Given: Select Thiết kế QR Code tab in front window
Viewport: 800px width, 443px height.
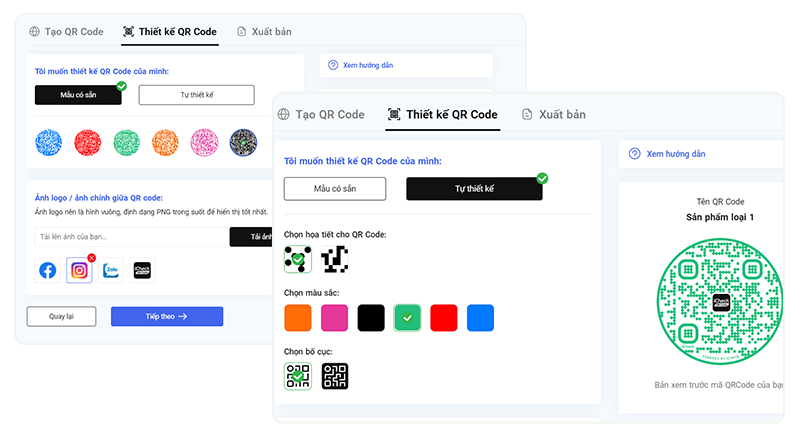Looking at the screenshot, I should coord(442,114).
